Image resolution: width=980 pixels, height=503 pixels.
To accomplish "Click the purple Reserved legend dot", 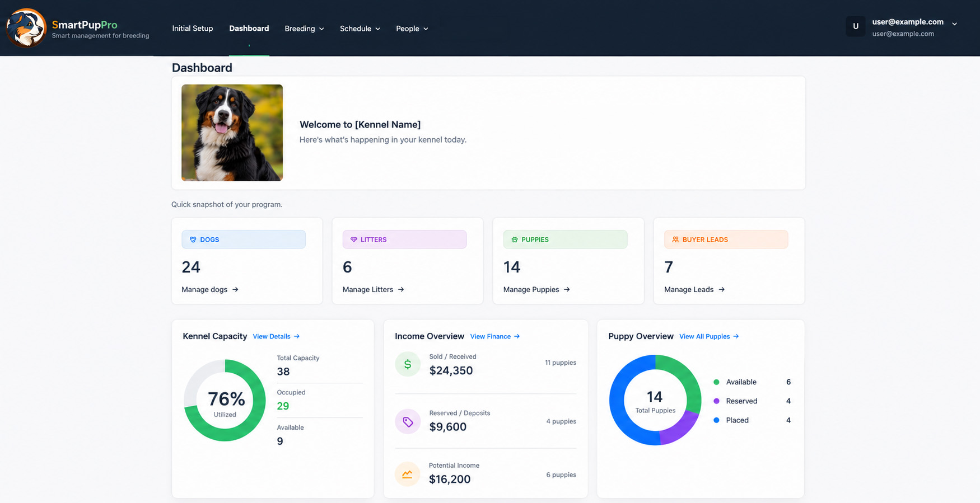I will (716, 401).
